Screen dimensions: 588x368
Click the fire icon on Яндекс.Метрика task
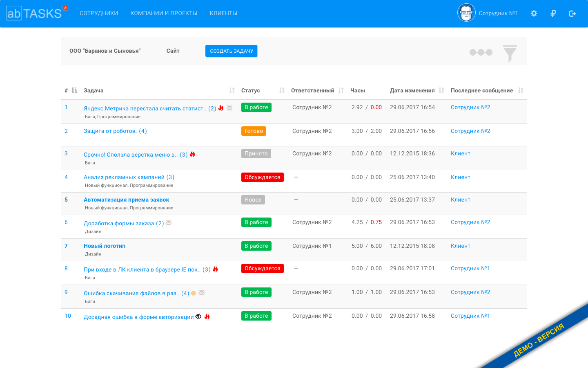221,108
